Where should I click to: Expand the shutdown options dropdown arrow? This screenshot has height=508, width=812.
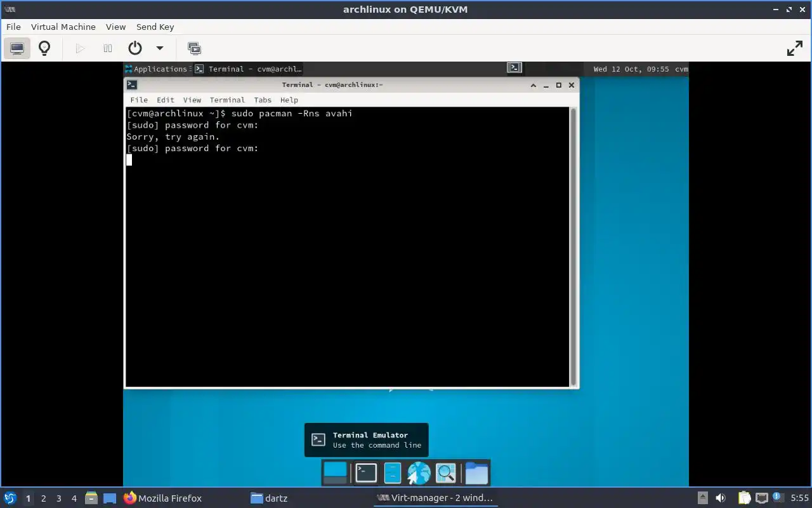[x=160, y=48]
